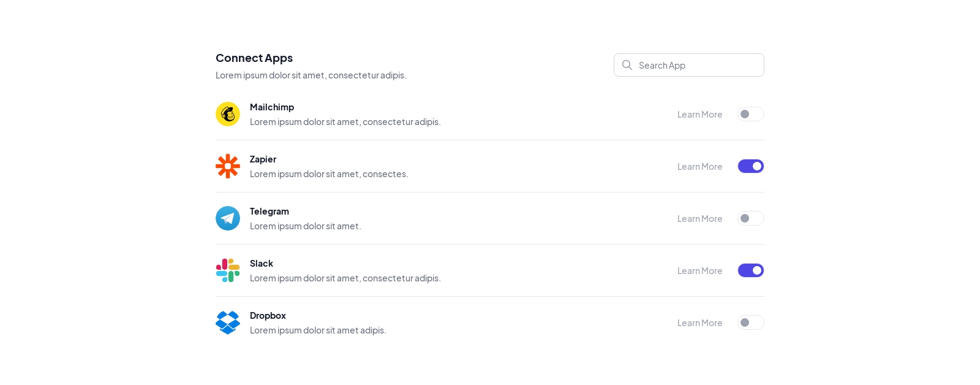This screenshot has height=385, width=980.
Task: Click the Telegram app name
Action: (269, 211)
